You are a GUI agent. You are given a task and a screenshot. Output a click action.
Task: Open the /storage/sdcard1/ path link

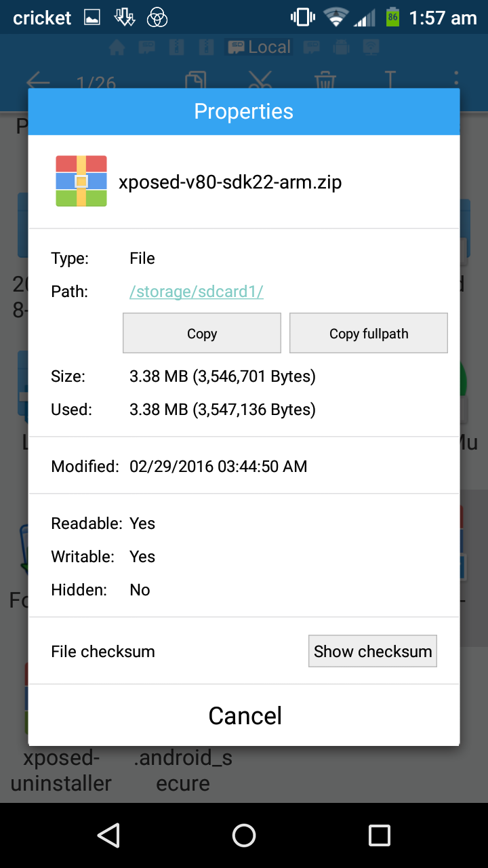pyautogui.click(x=197, y=292)
